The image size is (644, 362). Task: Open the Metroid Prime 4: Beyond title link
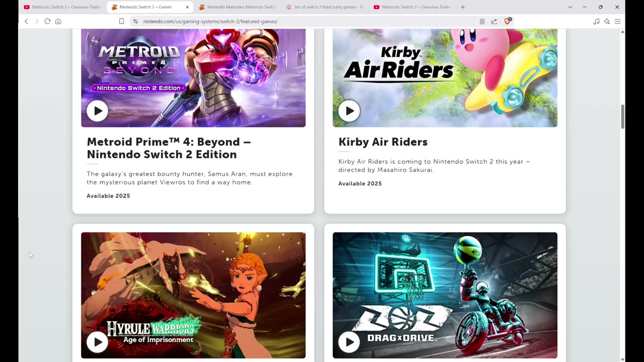(x=169, y=148)
